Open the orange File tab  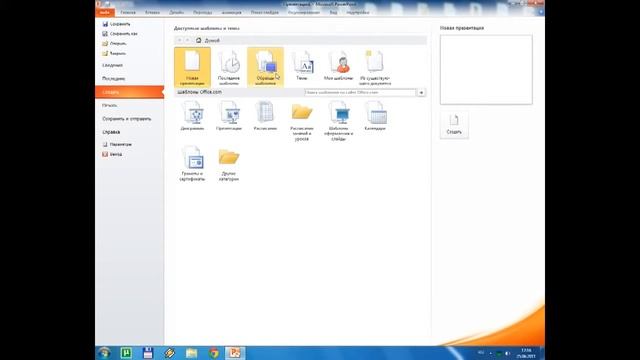pyautogui.click(x=105, y=13)
